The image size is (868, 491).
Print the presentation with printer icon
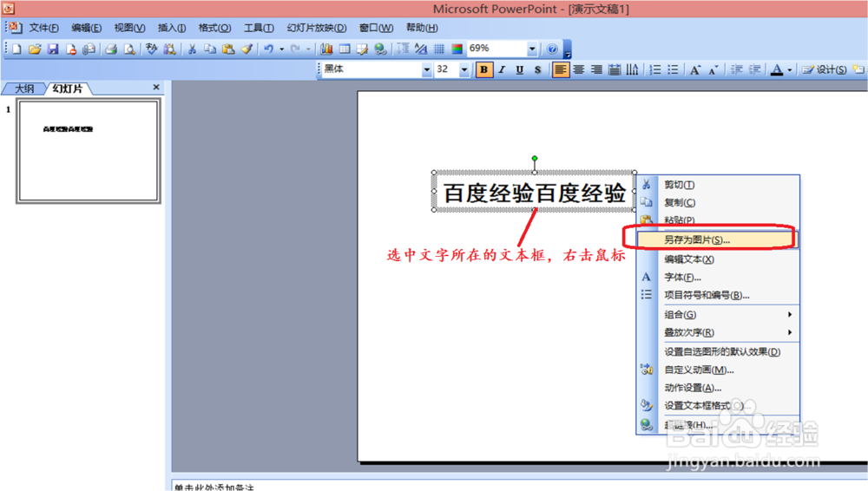click(111, 49)
